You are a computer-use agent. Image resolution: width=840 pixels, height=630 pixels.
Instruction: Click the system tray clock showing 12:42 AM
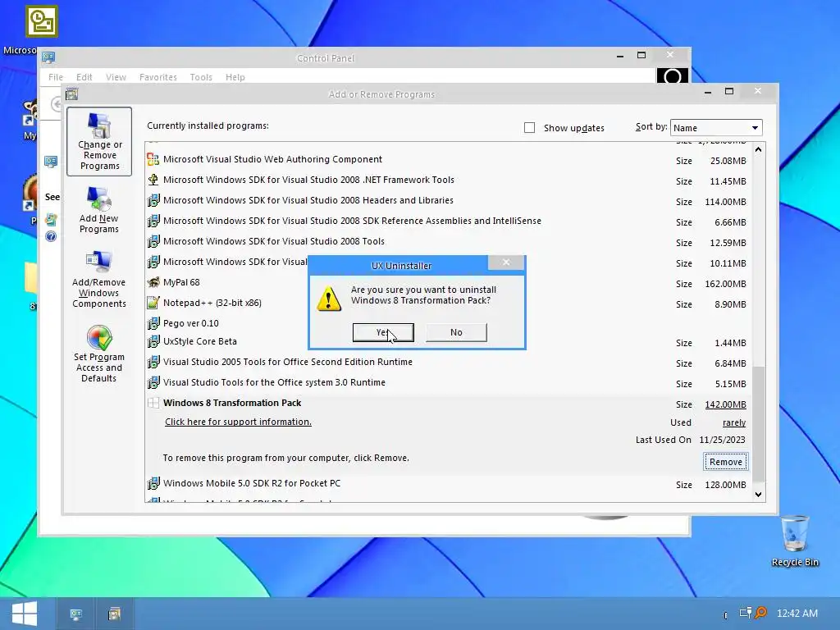coord(797,614)
